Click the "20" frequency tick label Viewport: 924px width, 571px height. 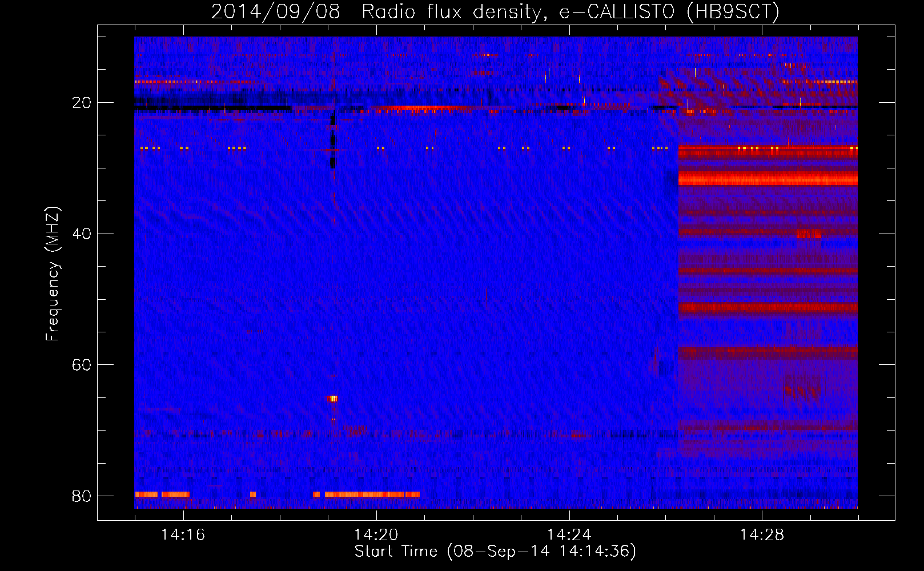coord(81,103)
